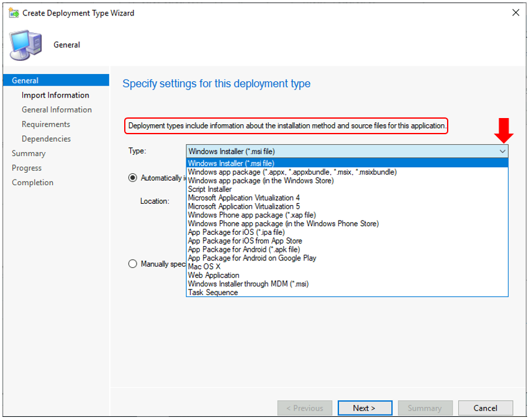Choose App Package for Android (*.apk file)
This screenshot has width=529, height=420.
[x=347, y=250]
